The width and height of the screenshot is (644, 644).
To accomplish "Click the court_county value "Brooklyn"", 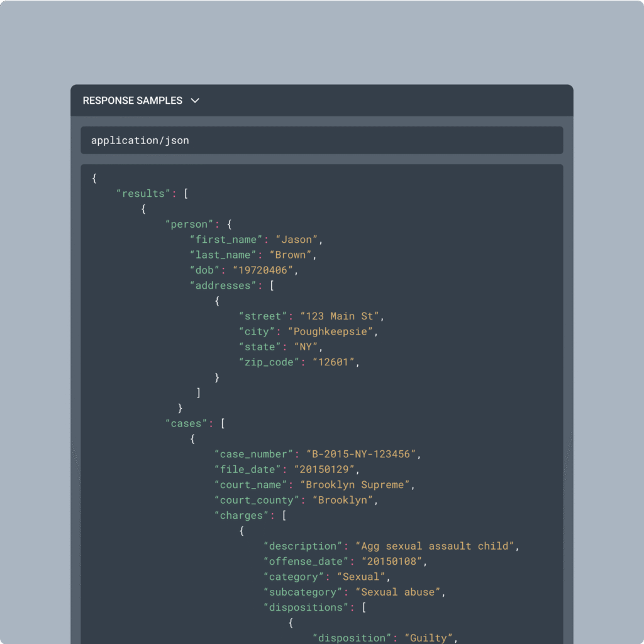I will (x=343, y=500).
